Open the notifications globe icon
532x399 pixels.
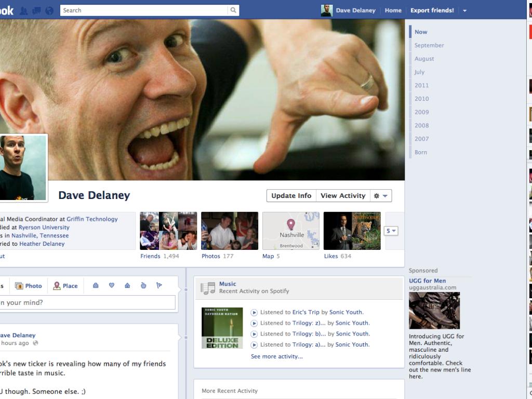point(49,10)
